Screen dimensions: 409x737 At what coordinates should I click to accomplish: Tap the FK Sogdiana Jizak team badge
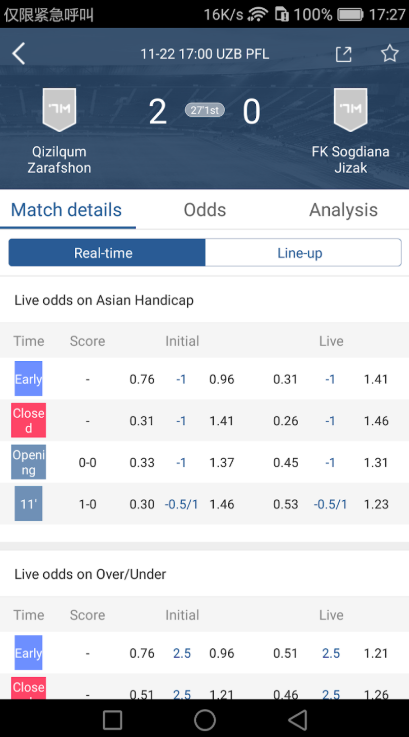[x=350, y=110]
